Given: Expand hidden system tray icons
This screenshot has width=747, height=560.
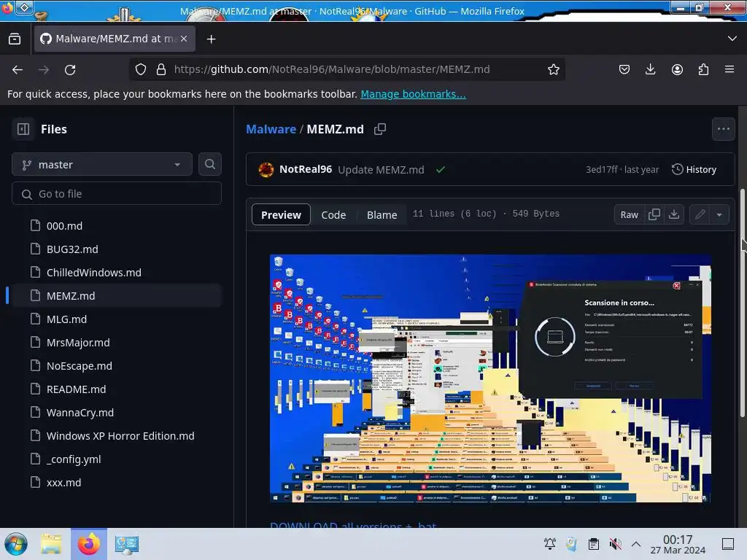Looking at the screenshot, I should (636, 544).
